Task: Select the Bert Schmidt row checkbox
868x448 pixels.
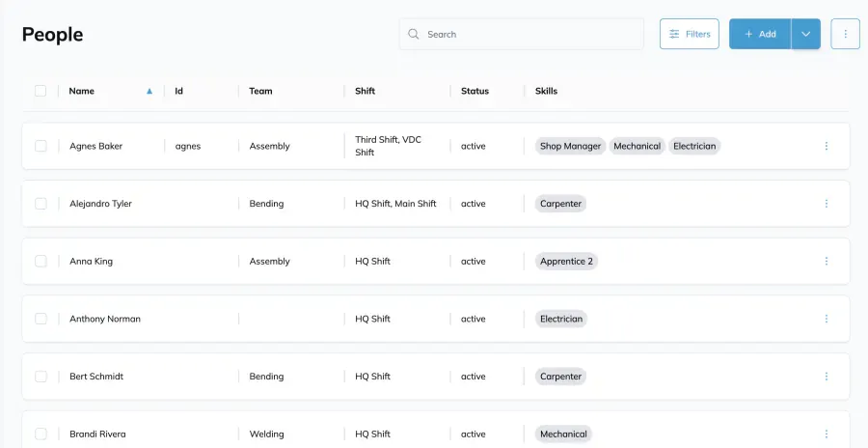Action: 41,377
